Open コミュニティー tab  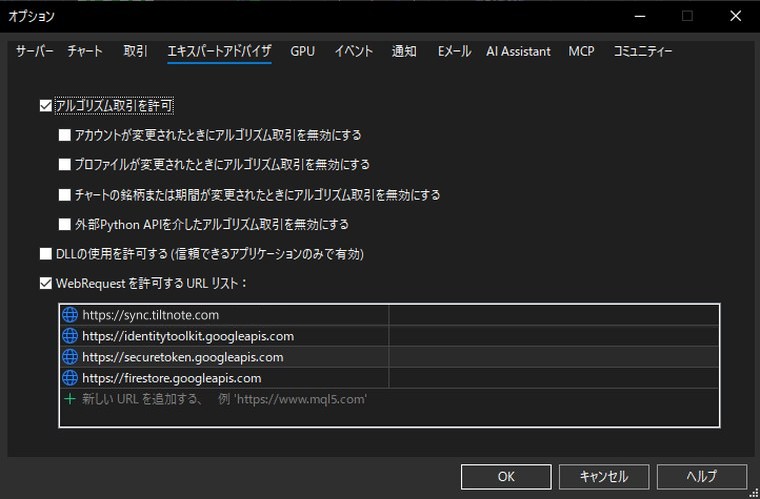(x=643, y=51)
